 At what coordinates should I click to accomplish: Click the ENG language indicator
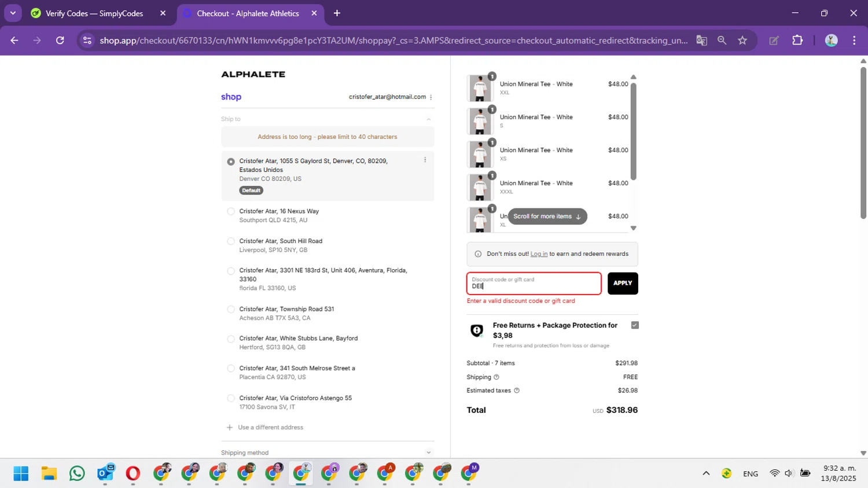(x=751, y=474)
